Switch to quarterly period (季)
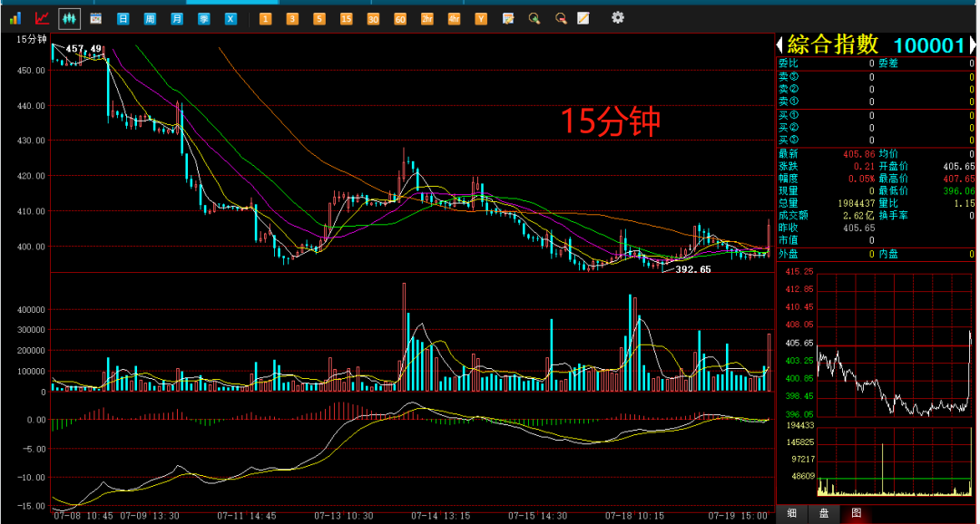Image resolution: width=980 pixels, height=524 pixels. pyautogui.click(x=204, y=19)
